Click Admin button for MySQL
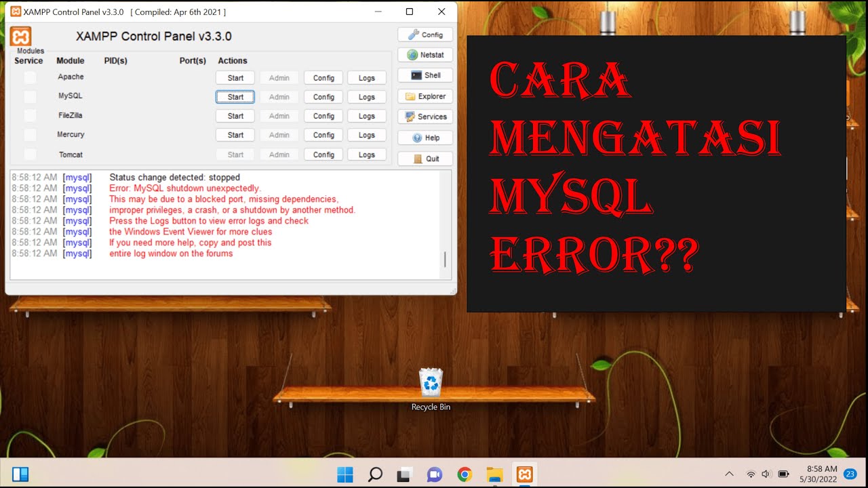The width and height of the screenshot is (868, 488). [279, 97]
